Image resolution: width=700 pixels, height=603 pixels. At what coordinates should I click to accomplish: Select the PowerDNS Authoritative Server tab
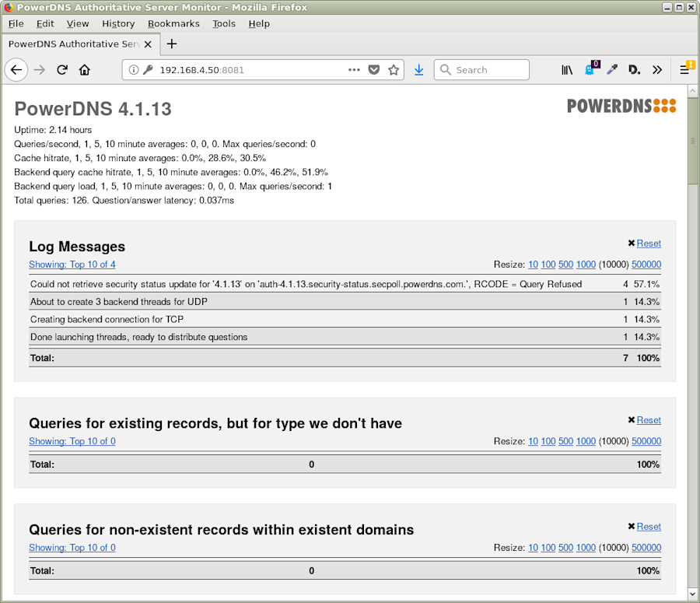(x=80, y=44)
